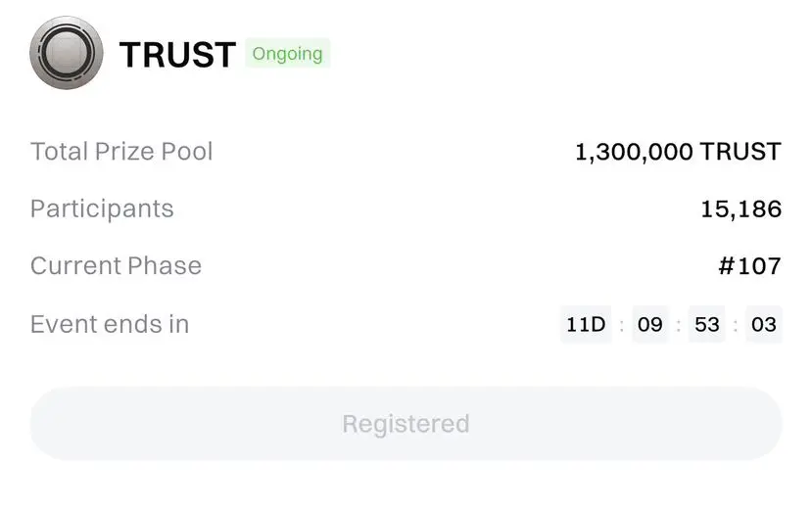This screenshot has height=511, width=812.
Task: Click the TRUST unit in prize pool value
Action: (x=740, y=152)
